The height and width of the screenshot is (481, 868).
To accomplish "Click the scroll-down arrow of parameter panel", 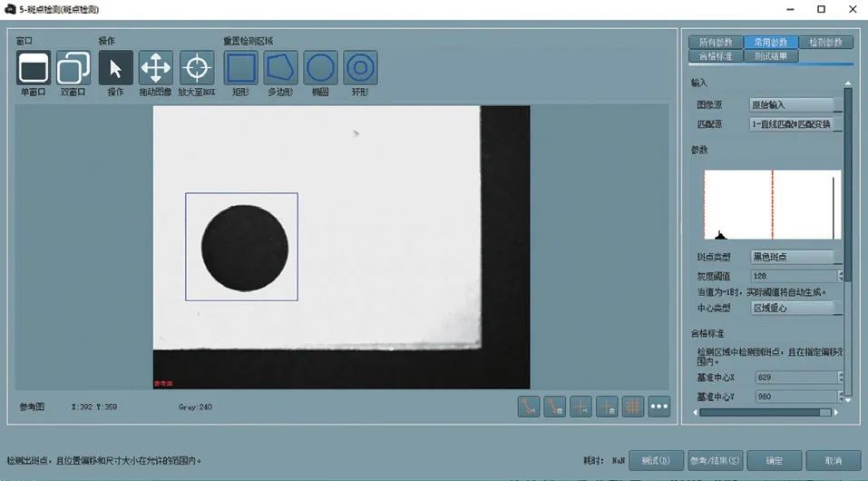I will point(848,400).
